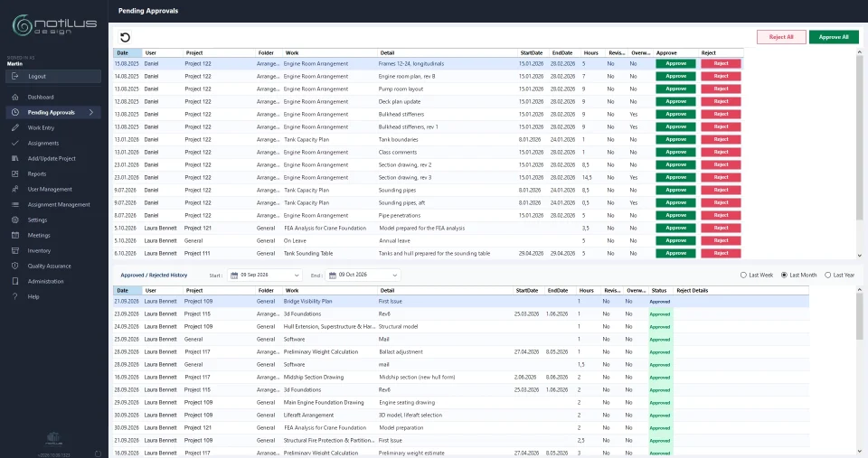Click the Pending Approvals clock icon

[x=15, y=112]
